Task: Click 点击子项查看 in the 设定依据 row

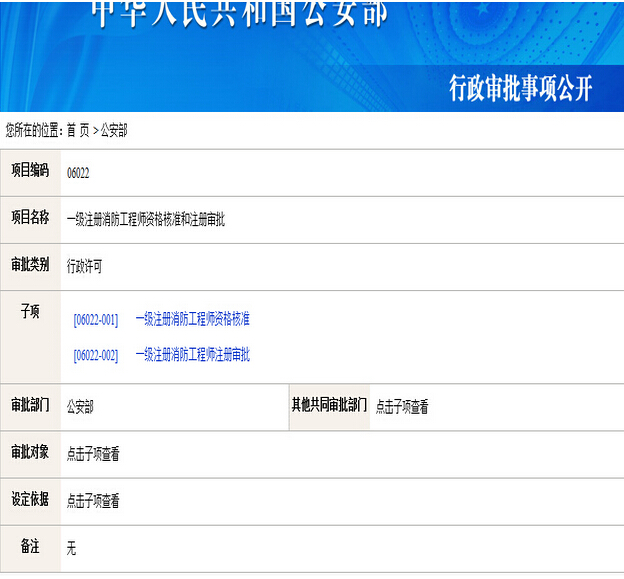Action: pyautogui.click(x=93, y=501)
